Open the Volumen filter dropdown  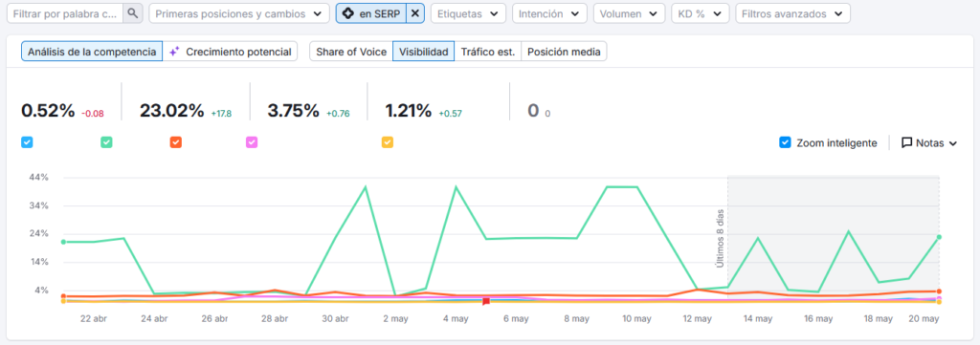(x=629, y=13)
